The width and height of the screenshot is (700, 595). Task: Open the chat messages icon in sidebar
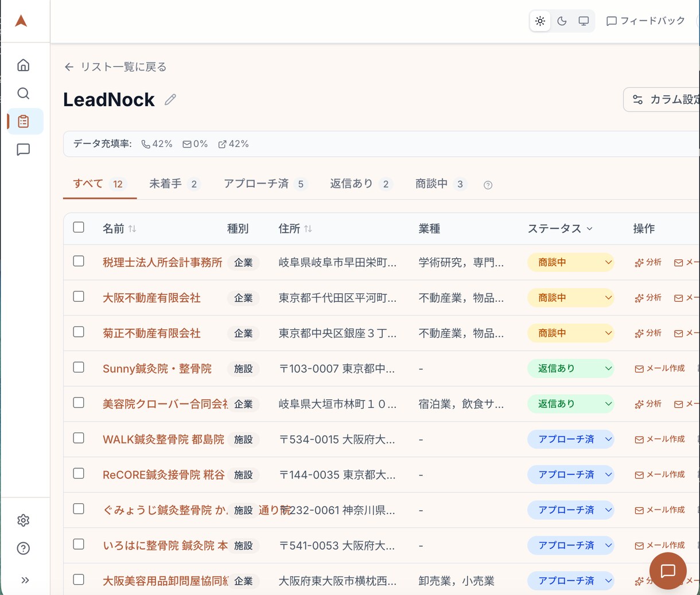pyautogui.click(x=23, y=149)
